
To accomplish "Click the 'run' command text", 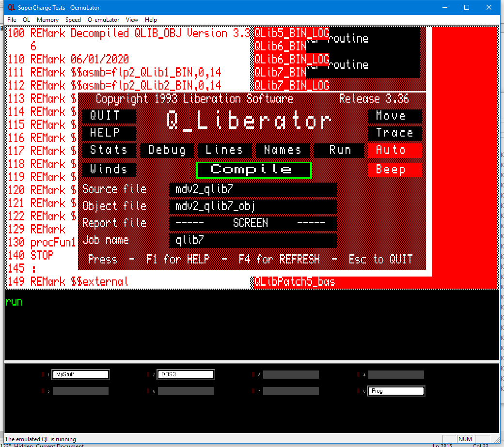I will (x=14, y=302).
